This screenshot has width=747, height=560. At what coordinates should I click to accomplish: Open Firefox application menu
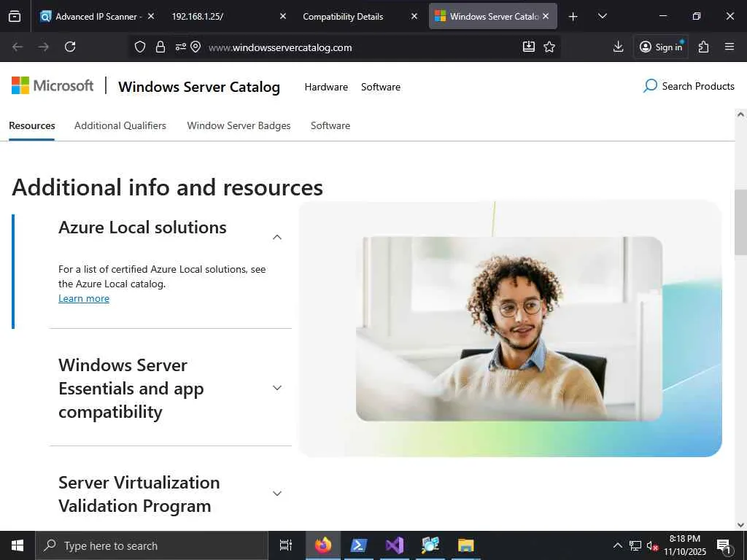coord(729,47)
